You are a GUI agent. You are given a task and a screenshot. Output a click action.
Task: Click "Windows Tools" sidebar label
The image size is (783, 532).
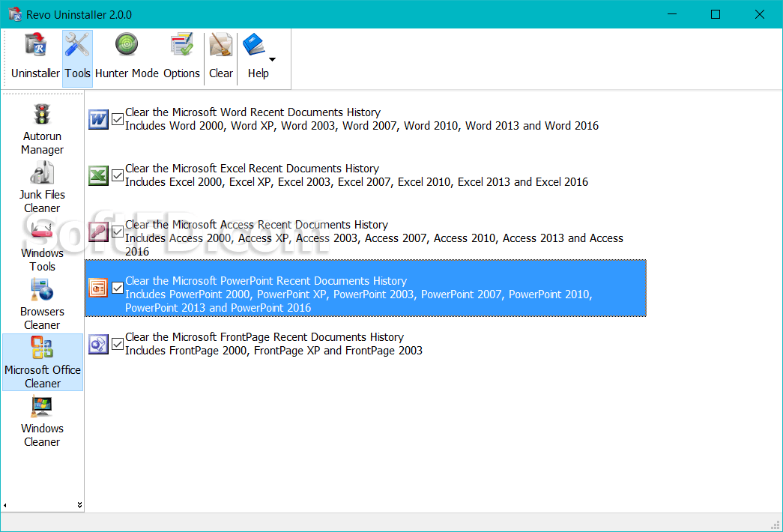tap(42, 260)
